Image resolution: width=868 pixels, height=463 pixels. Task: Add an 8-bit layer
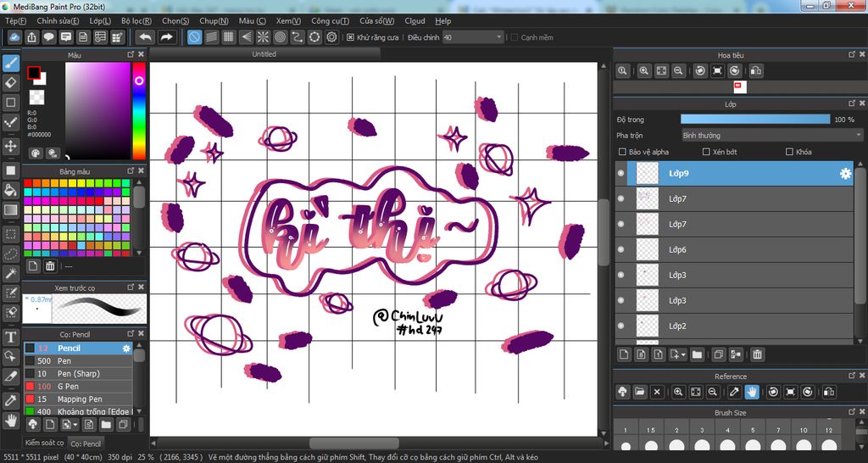[642, 354]
